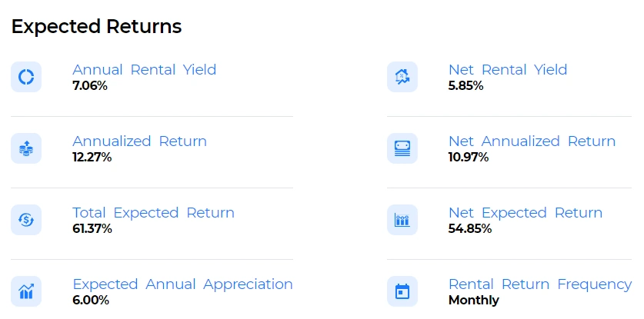Click the 7.06% rental yield value
The width and height of the screenshot is (644, 319).
pyautogui.click(x=90, y=85)
